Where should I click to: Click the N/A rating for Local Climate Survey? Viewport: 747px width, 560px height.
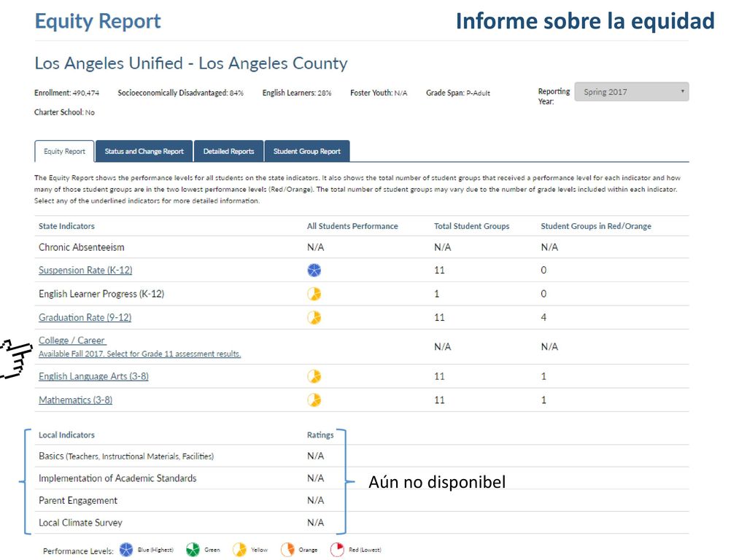[x=315, y=523]
